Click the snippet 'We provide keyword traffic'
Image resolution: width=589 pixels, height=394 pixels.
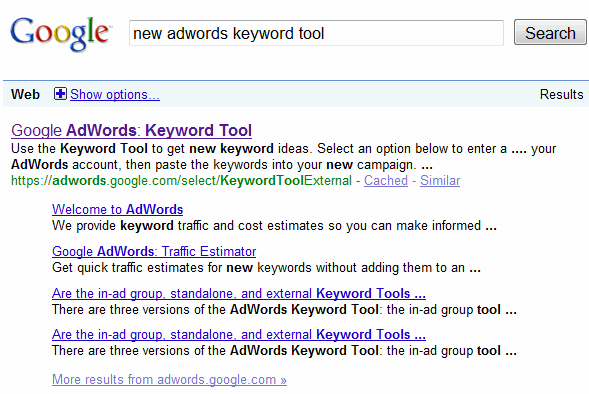275,226
